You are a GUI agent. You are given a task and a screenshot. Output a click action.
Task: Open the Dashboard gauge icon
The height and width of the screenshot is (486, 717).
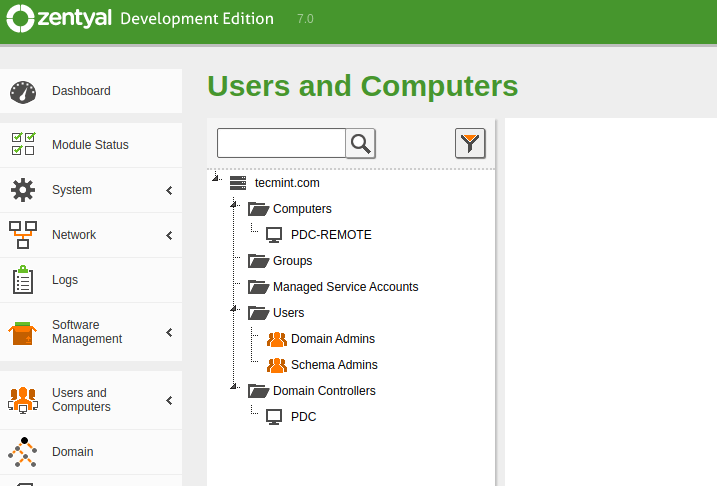[x=23, y=92]
